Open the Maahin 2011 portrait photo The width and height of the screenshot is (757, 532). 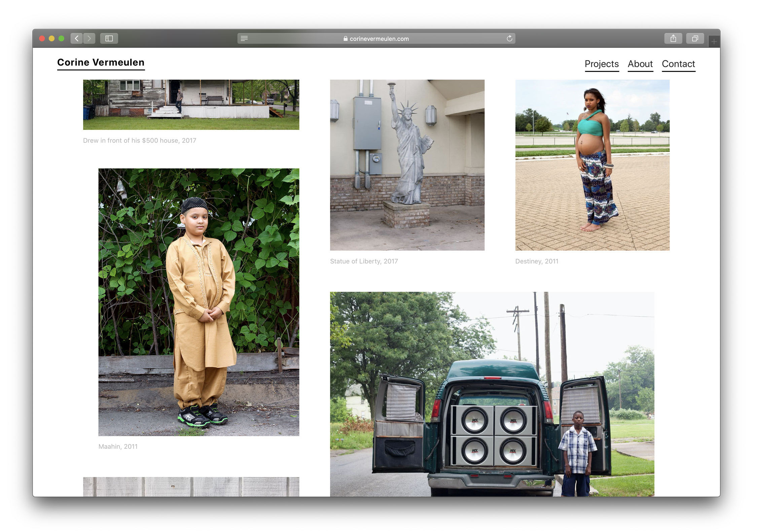(199, 302)
